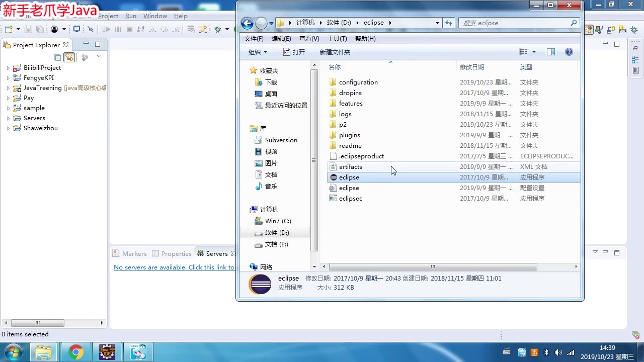Open Chrome from the taskbar

[75, 352]
